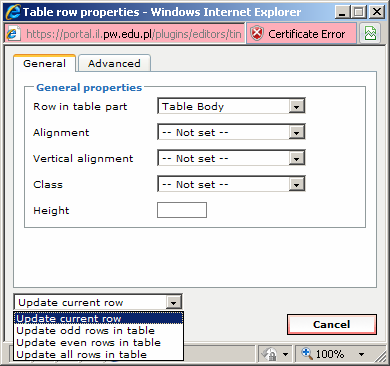Click the Cancel button
The width and height of the screenshot is (390, 366).
tap(332, 324)
